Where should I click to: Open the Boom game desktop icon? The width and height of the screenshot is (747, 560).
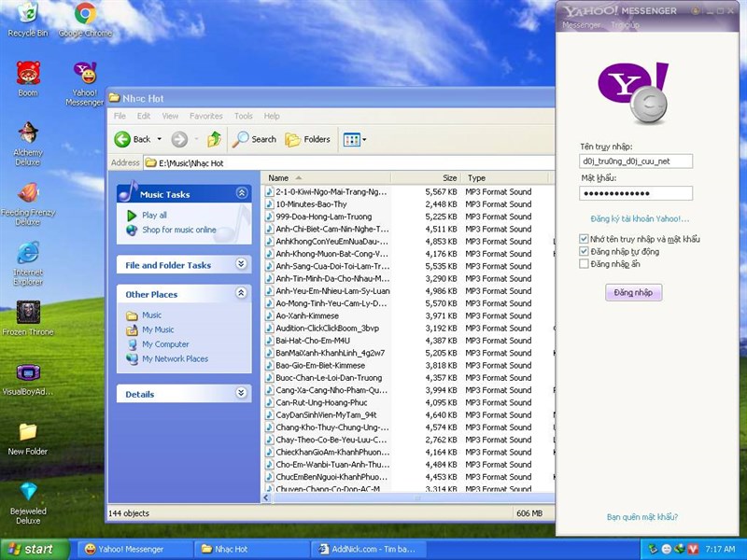coord(28,79)
